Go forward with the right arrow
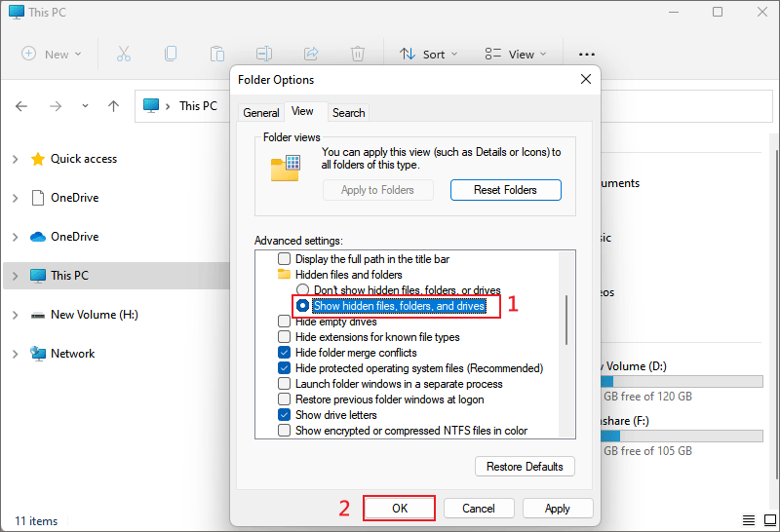Viewport: 780px width, 532px height. point(56,106)
